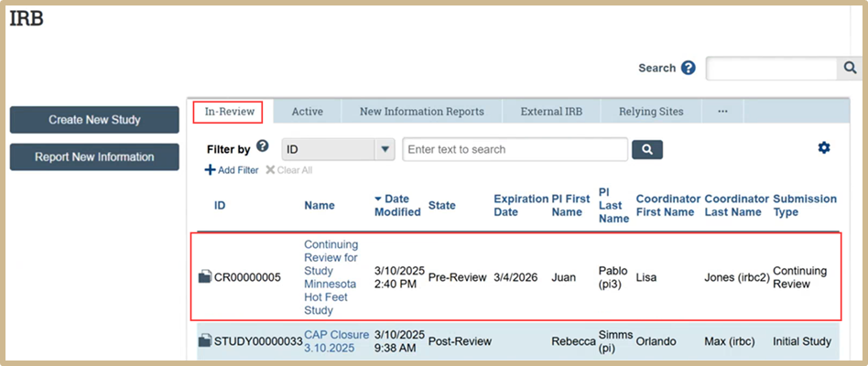868x366 pixels.
Task: Click the Enter text to search field
Action: point(515,149)
